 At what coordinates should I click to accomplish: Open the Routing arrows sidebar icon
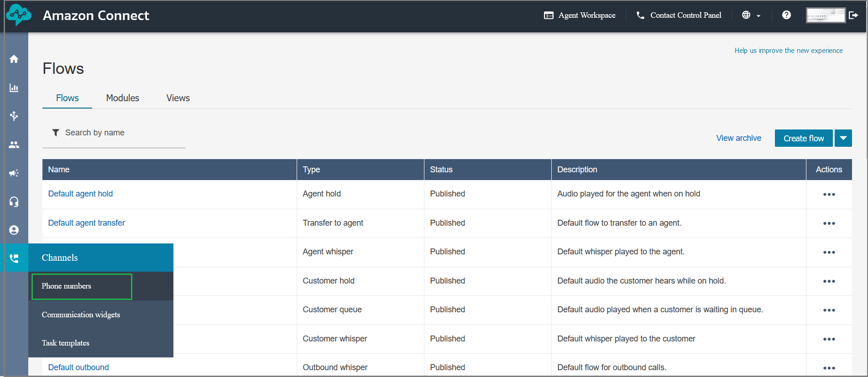click(x=14, y=116)
